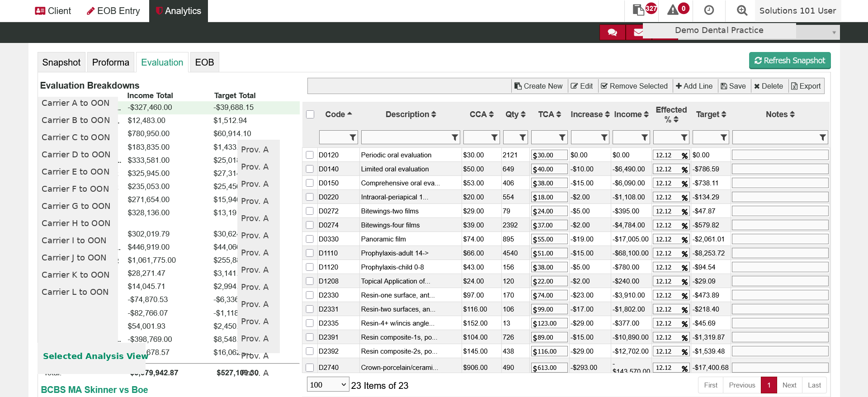
Task: Click the Increase column filter icon
Action: click(604, 137)
